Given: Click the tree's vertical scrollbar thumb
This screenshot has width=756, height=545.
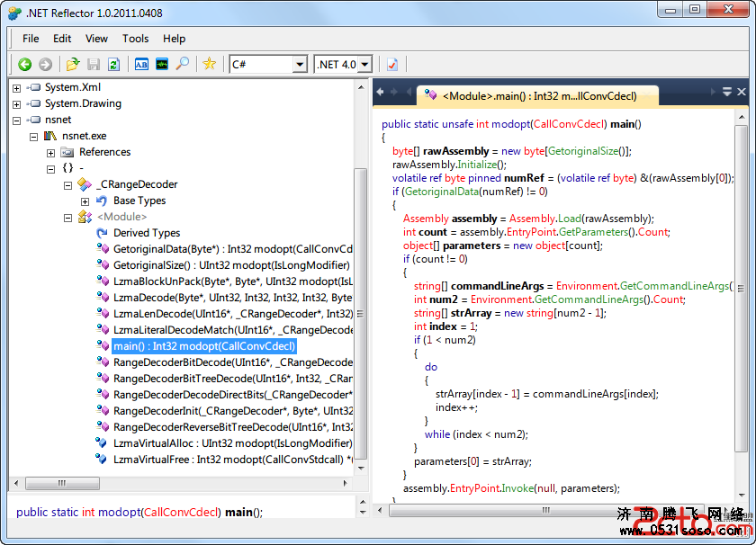Looking at the screenshot, I should click(x=360, y=314).
